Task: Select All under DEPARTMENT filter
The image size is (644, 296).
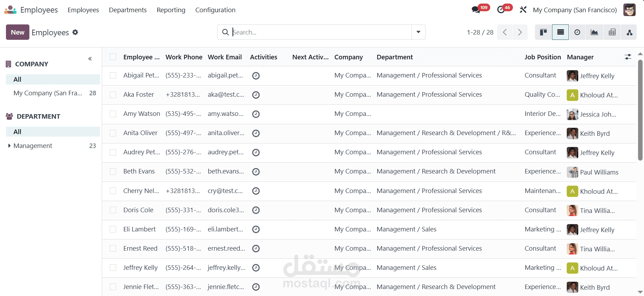Action: (x=53, y=132)
